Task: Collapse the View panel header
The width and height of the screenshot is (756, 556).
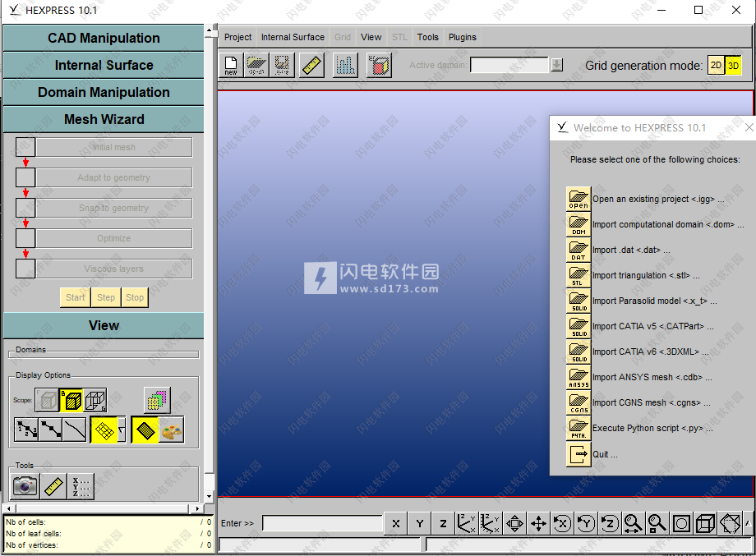Action: [x=104, y=325]
